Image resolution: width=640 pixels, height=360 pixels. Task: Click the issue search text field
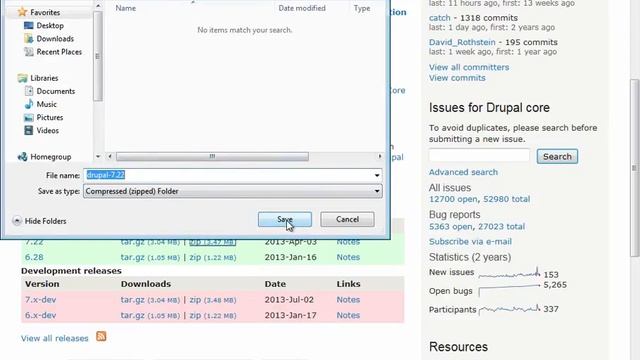tap(479, 156)
